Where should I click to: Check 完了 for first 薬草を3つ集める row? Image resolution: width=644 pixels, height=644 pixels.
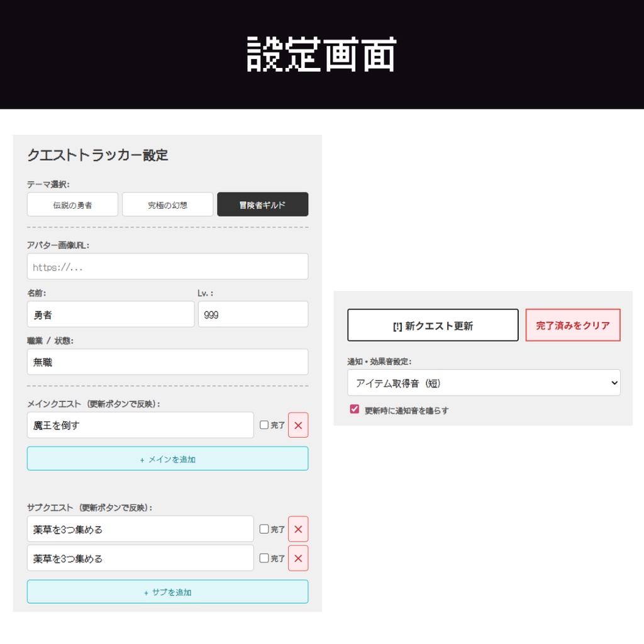pos(264,528)
